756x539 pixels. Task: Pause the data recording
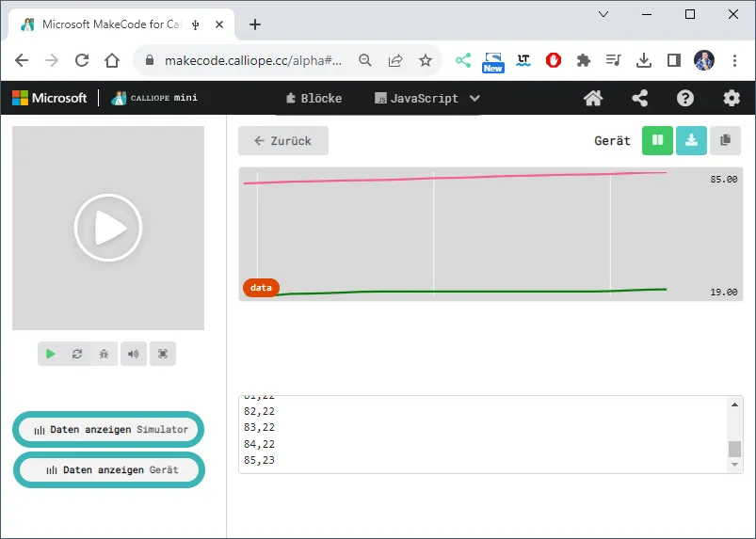click(657, 140)
